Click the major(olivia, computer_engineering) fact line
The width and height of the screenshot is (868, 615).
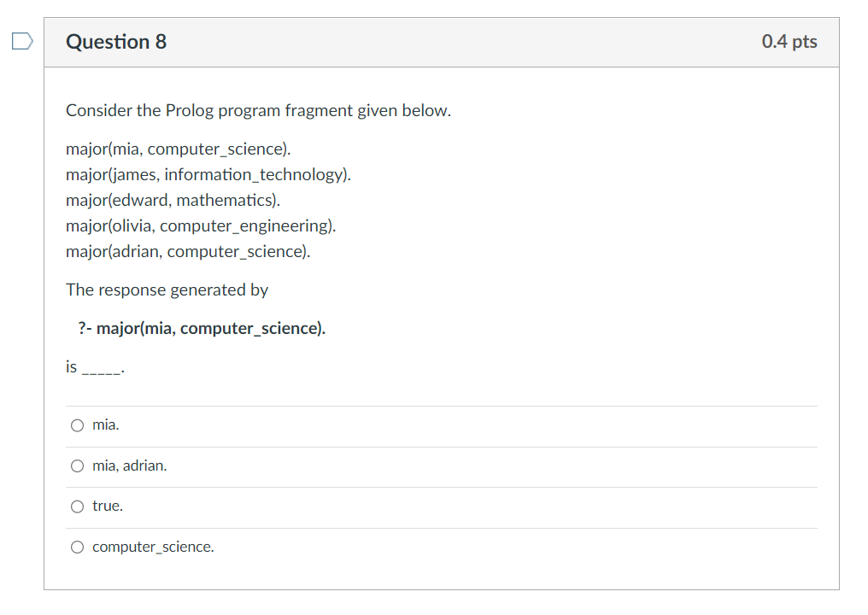click(201, 226)
